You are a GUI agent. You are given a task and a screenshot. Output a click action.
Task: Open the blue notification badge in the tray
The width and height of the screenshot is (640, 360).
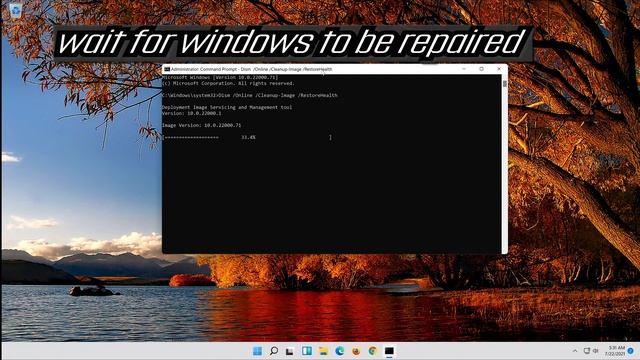click(631, 351)
